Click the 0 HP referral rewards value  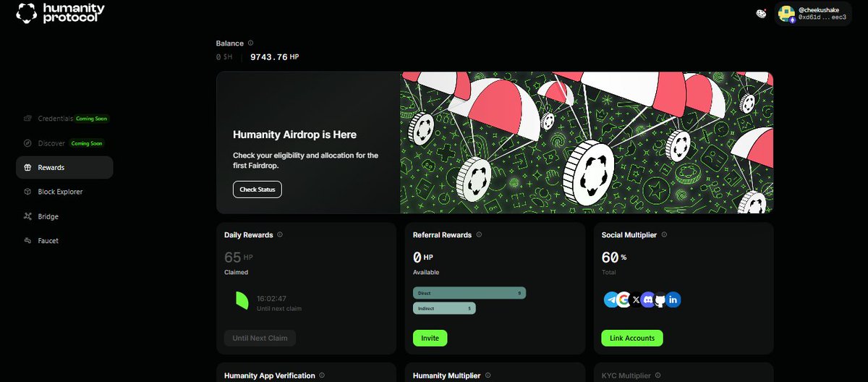pyautogui.click(x=423, y=257)
